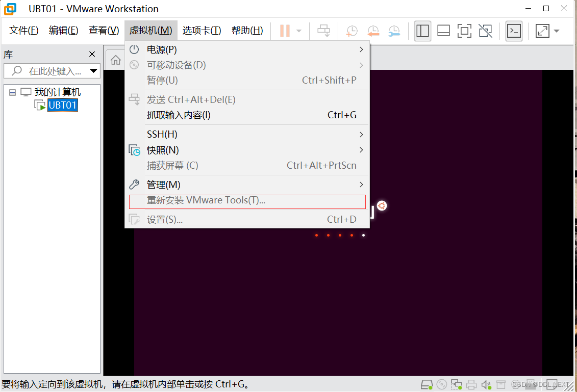Open 设置(S)... from the menu
Image resolution: width=577 pixels, height=392 pixels.
pyautogui.click(x=247, y=220)
